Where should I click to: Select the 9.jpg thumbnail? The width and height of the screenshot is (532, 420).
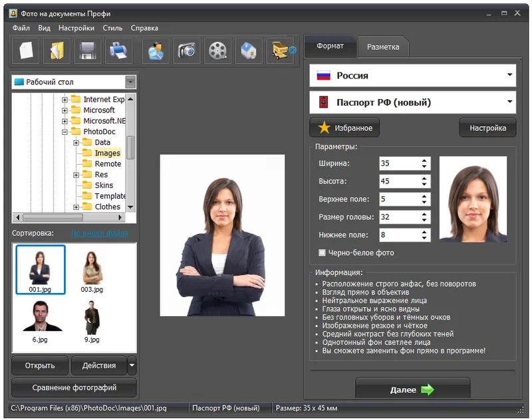(x=92, y=322)
